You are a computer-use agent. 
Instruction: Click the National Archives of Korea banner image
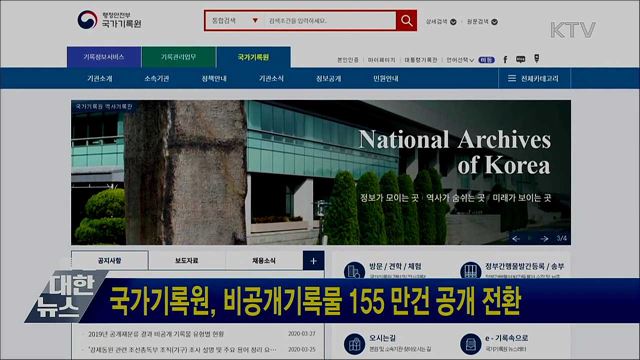tap(321, 172)
